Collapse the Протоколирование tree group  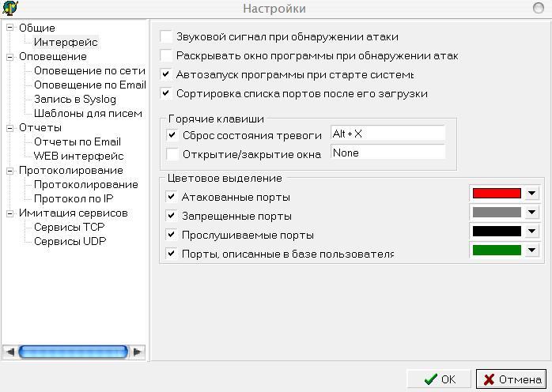point(9,171)
